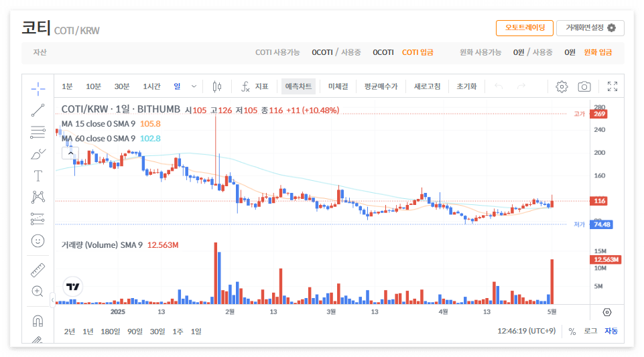The width and height of the screenshot is (644, 357).
Task: Select the trend line drawing tool
Action: (38, 111)
